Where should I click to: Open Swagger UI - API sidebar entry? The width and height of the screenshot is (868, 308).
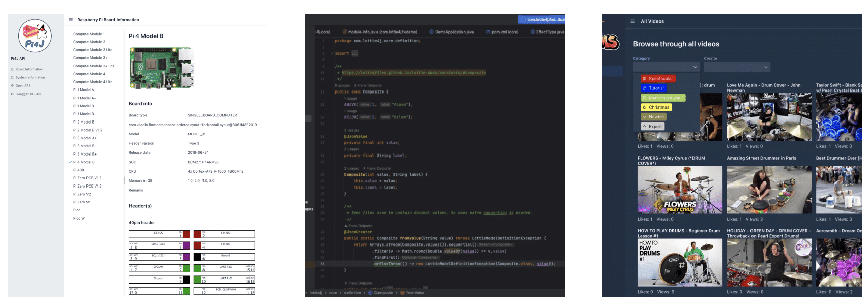point(28,94)
